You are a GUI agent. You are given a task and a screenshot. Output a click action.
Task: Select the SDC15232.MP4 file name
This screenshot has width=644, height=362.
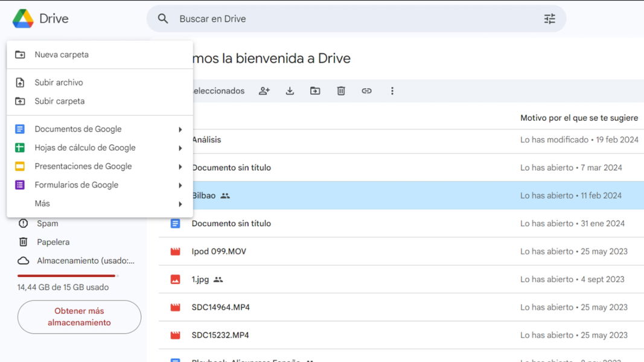tap(220, 335)
